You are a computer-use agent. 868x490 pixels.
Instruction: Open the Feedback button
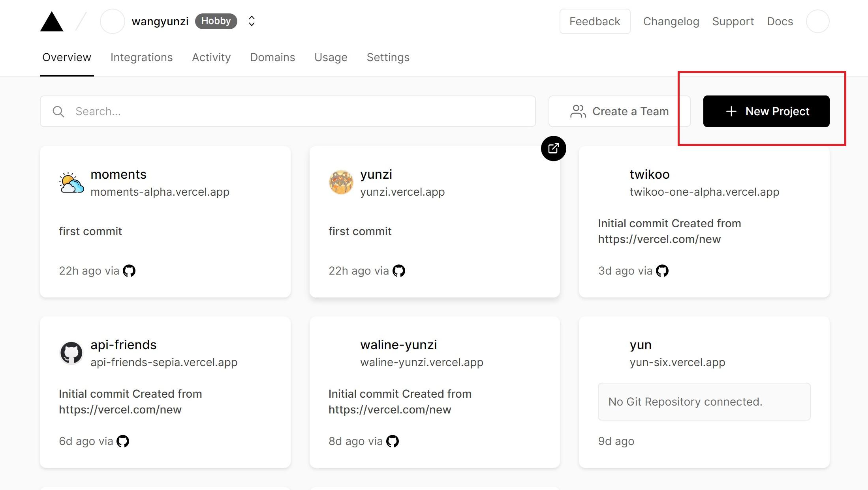click(595, 21)
